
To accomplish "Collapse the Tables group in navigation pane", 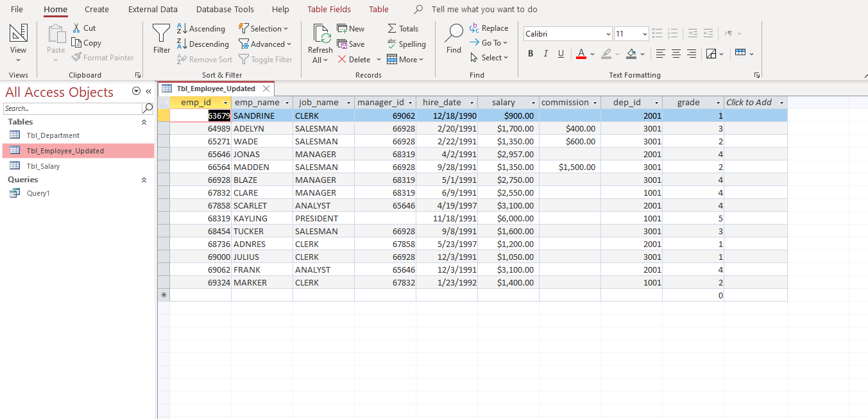I will coord(145,122).
